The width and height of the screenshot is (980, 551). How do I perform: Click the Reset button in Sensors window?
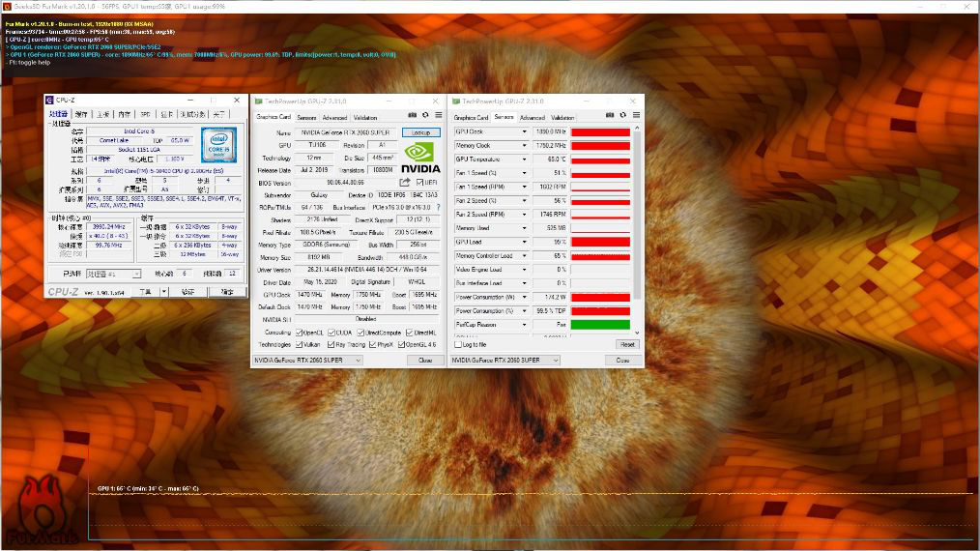point(627,344)
